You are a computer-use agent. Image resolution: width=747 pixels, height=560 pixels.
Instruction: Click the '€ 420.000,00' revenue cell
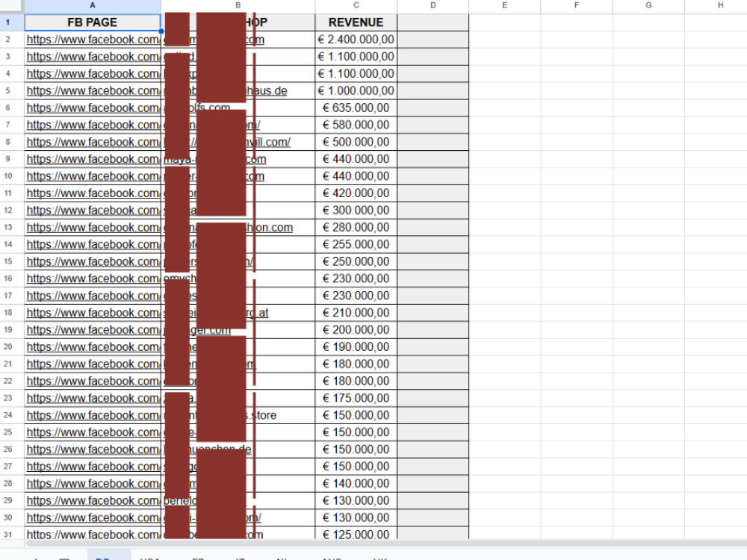point(356,193)
